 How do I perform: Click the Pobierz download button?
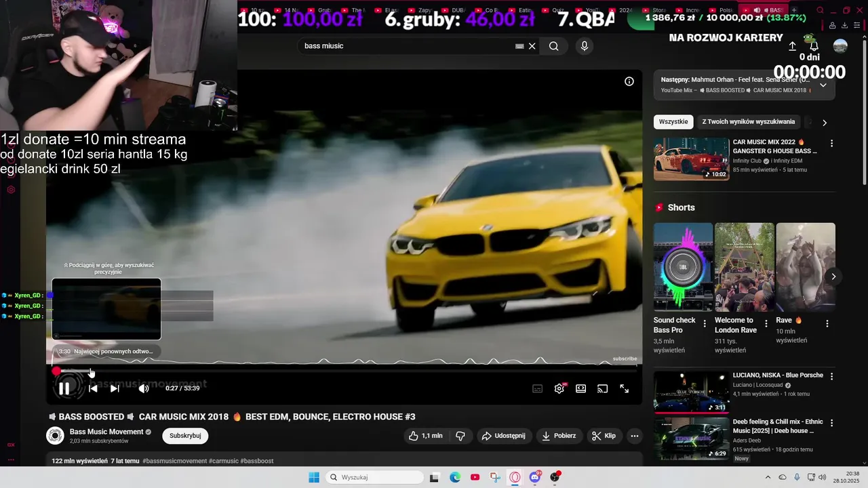[x=559, y=436]
